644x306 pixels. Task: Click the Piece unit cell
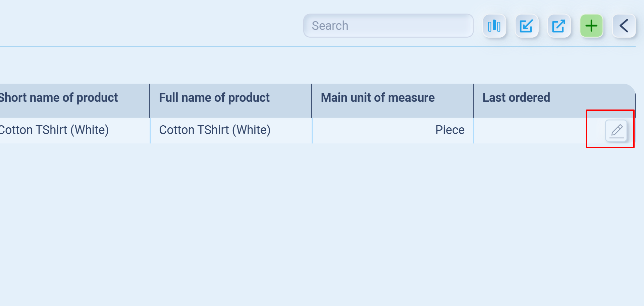(449, 130)
